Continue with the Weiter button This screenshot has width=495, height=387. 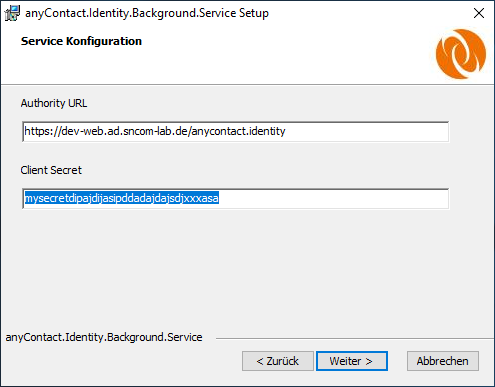pyautogui.click(x=352, y=361)
